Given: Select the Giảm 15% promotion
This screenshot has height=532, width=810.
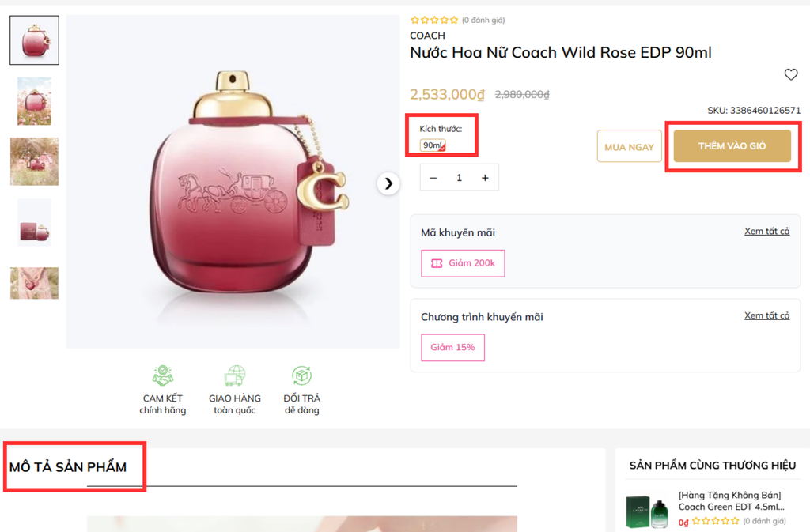Looking at the screenshot, I should coord(452,347).
